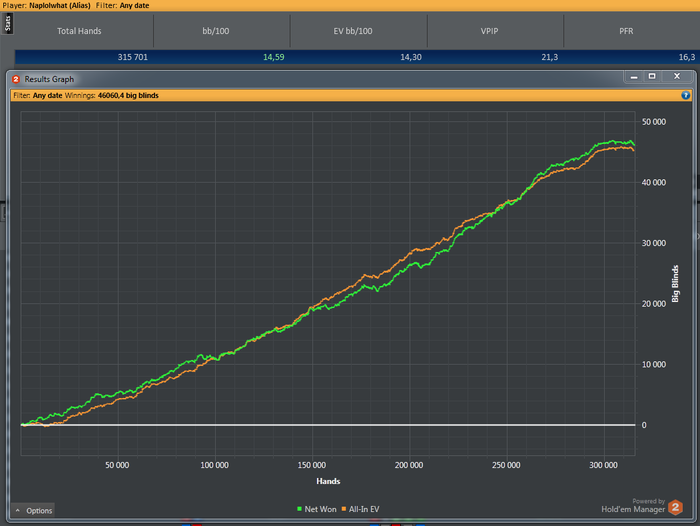Image resolution: width=700 pixels, height=526 pixels.
Task: Select the 16,3 PFR value
Action: pos(687,57)
